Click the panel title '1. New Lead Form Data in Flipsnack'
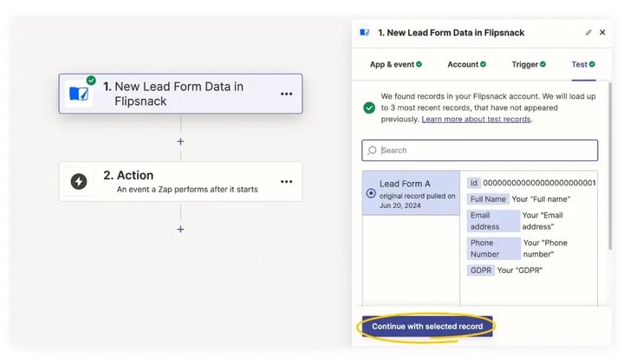 (x=451, y=33)
